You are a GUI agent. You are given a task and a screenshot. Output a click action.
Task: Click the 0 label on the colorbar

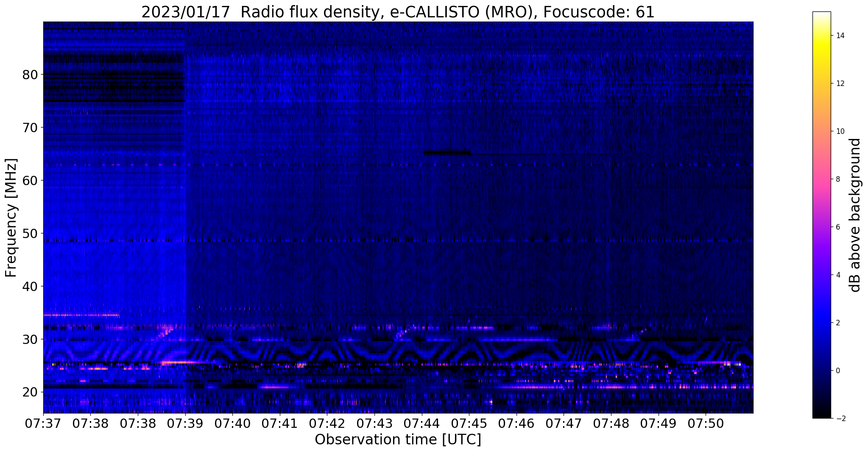838,371
